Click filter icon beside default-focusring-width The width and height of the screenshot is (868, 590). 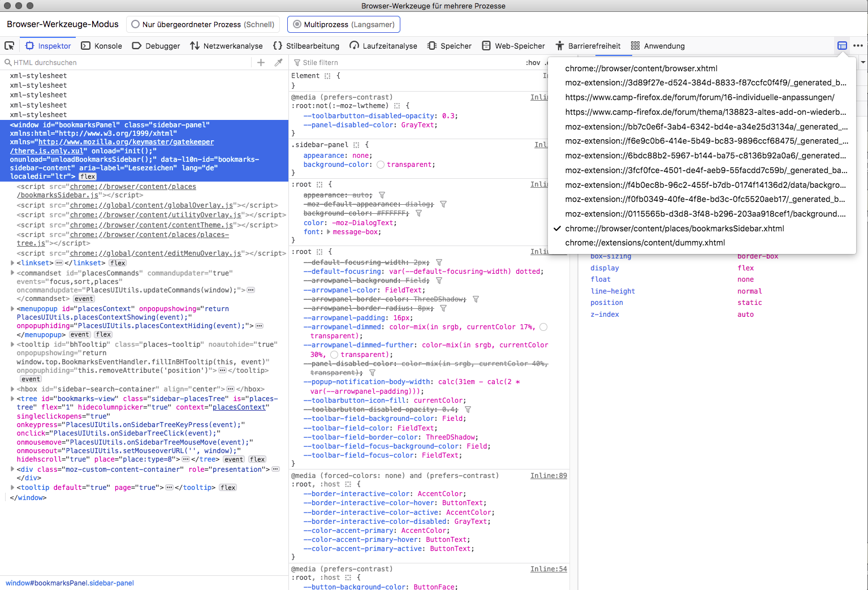click(x=439, y=262)
